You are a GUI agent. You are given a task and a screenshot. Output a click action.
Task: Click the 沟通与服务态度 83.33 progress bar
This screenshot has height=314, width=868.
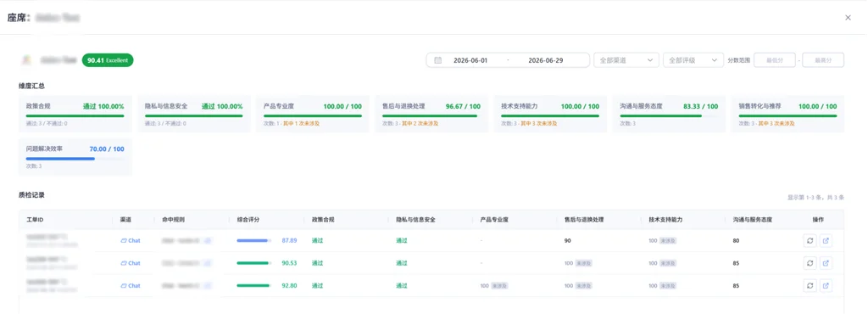click(x=669, y=115)
